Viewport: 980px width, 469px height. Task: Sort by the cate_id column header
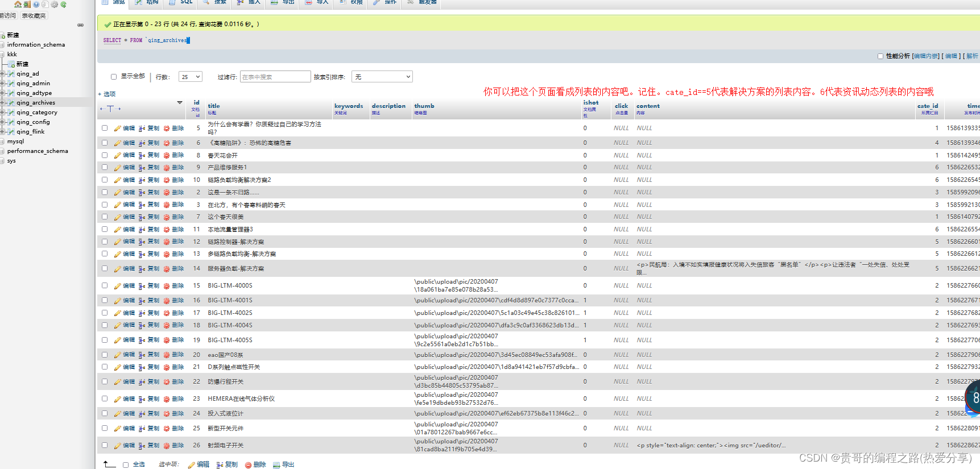[928, 106]
